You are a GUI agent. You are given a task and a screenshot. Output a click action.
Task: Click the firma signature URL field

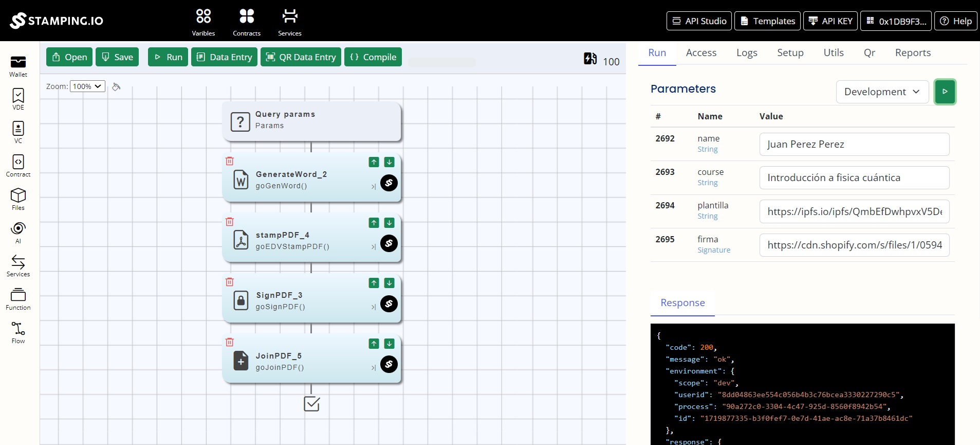(x=854, y=245)
